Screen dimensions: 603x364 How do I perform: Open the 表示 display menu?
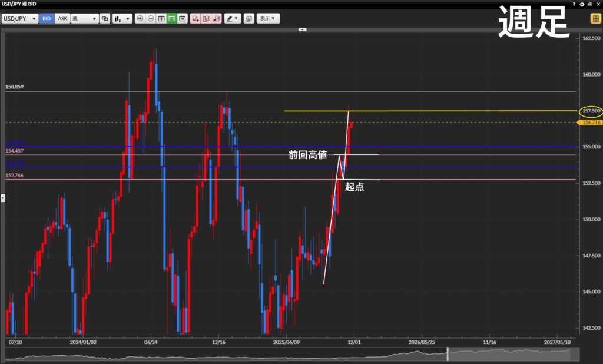point(268,18)
